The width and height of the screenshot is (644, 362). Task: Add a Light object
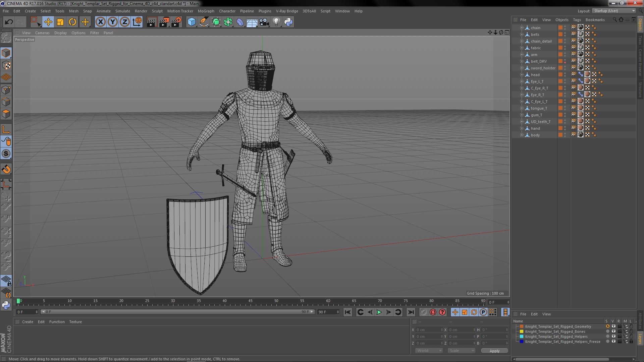click(x=276, y=22)
